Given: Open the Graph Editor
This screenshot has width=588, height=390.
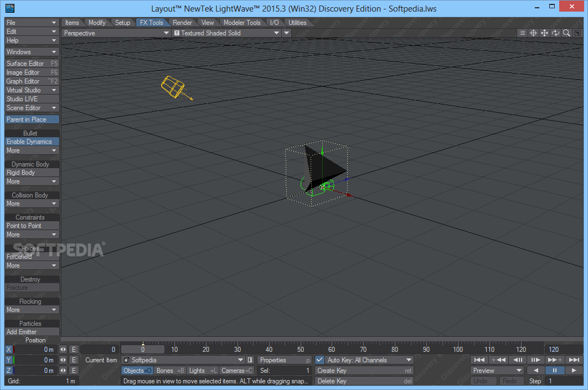Looking at the screenshot, I should click(x=32, y=81).
